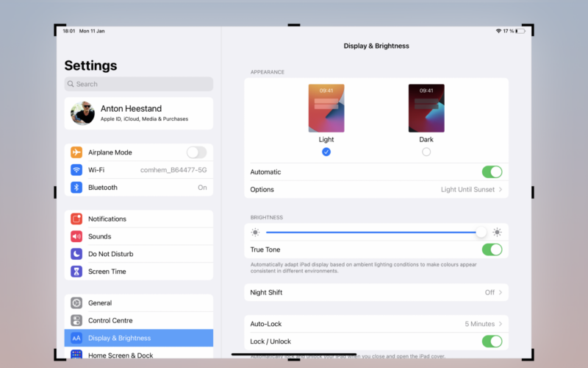The width and height of the screenshot is (588, 368).
Task: Tap the blue Wi-Fi icon
Action: pyautogui.click(x=76, y=170)
